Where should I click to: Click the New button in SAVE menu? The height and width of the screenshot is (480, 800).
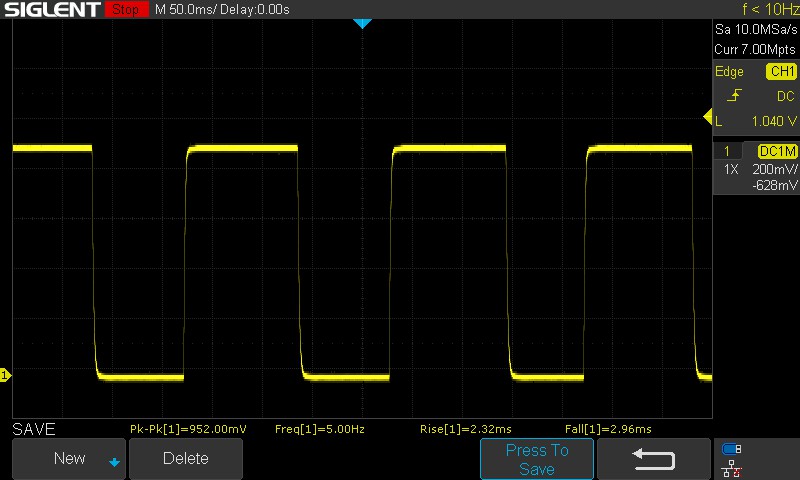click(69, 458)
